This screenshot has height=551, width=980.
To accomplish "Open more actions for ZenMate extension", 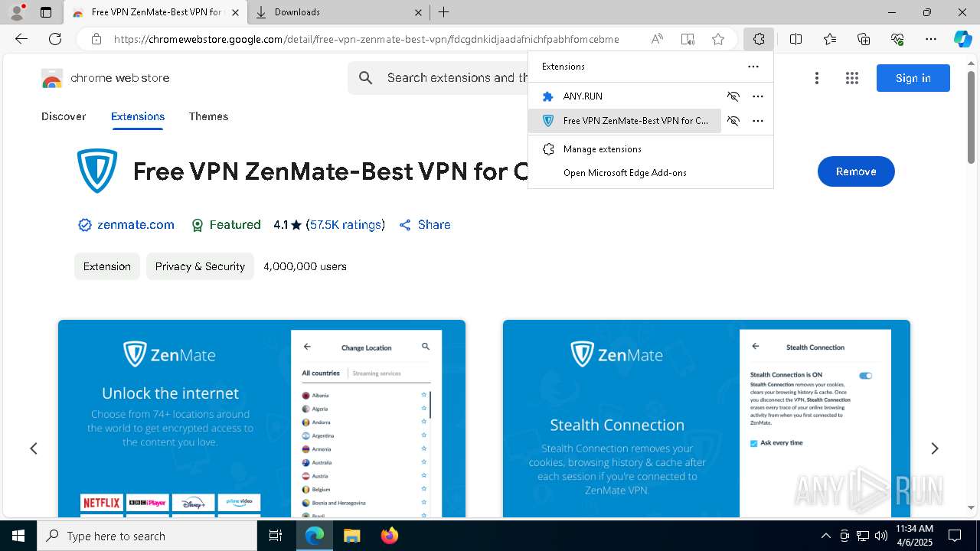I will pyautogui.click(x=758, y=121).
